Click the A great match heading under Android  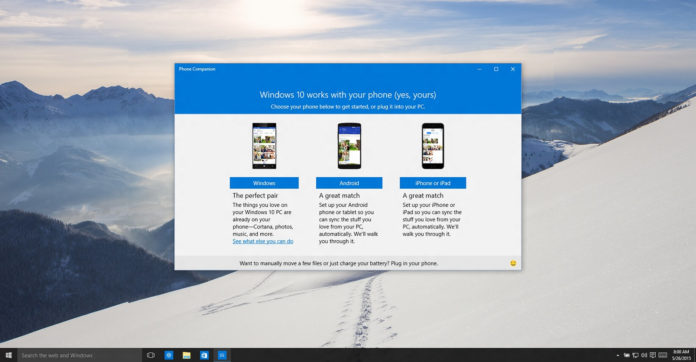[x=339, y=195]
